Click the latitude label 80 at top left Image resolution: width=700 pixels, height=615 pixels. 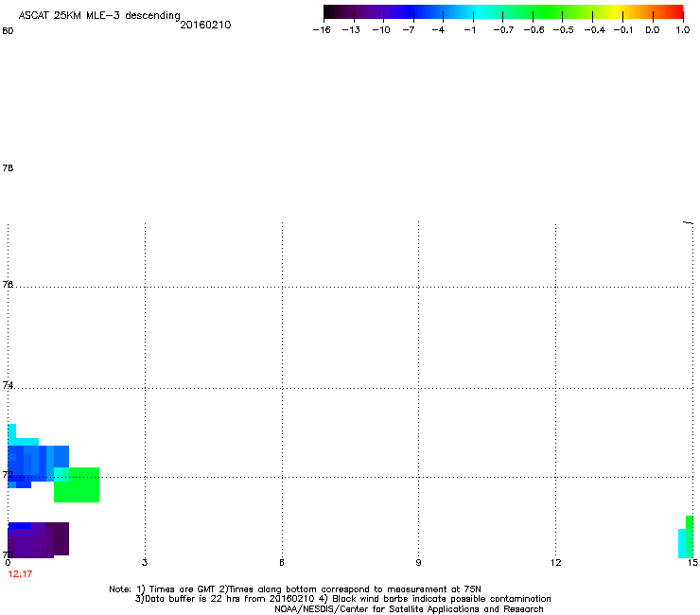(8, 31)
